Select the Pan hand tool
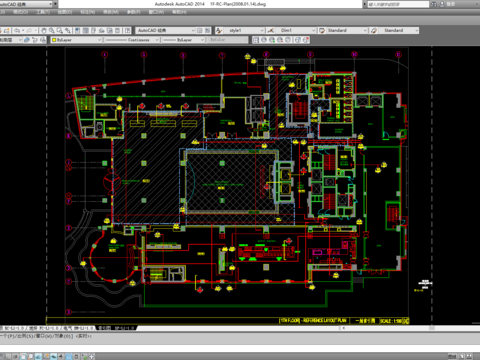This screenshot has height=360, width=480. tap(44, 30)
